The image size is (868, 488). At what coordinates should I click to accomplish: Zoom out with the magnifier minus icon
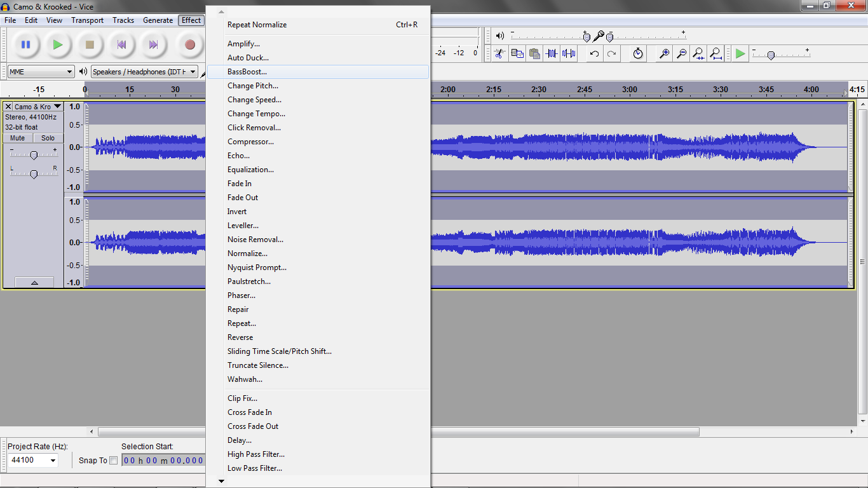[681, 53]
